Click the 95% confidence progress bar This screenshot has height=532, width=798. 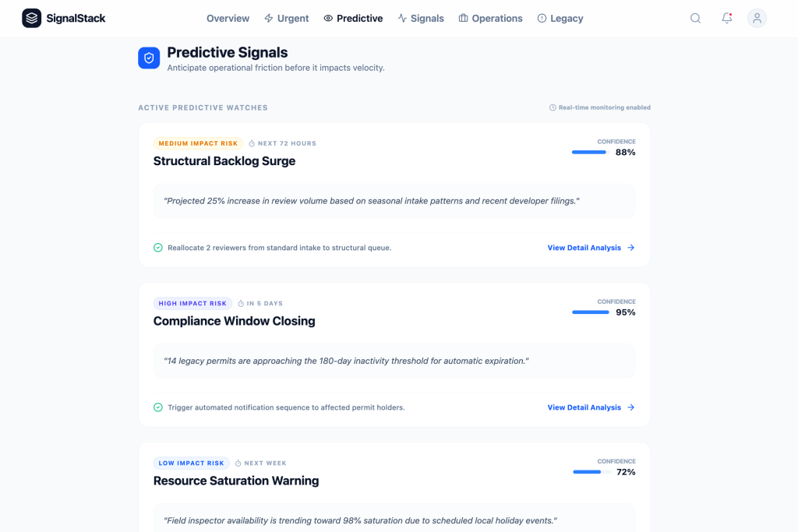click(x=591, y=312)
